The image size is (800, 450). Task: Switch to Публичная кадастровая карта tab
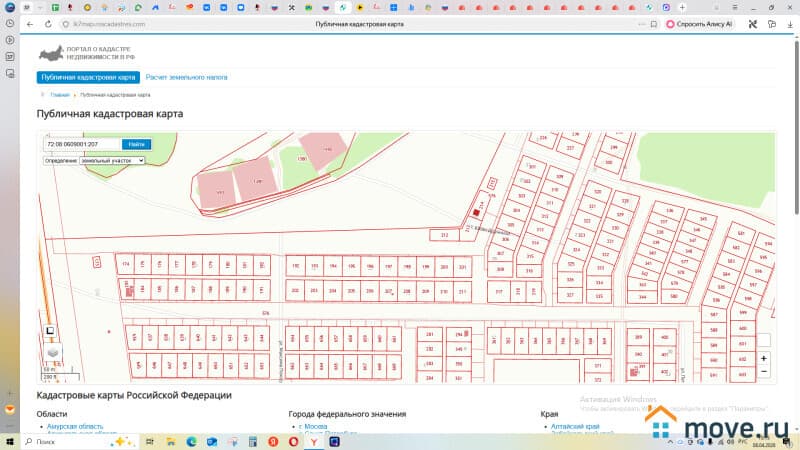pyautogui.click(x=88, y=77)
